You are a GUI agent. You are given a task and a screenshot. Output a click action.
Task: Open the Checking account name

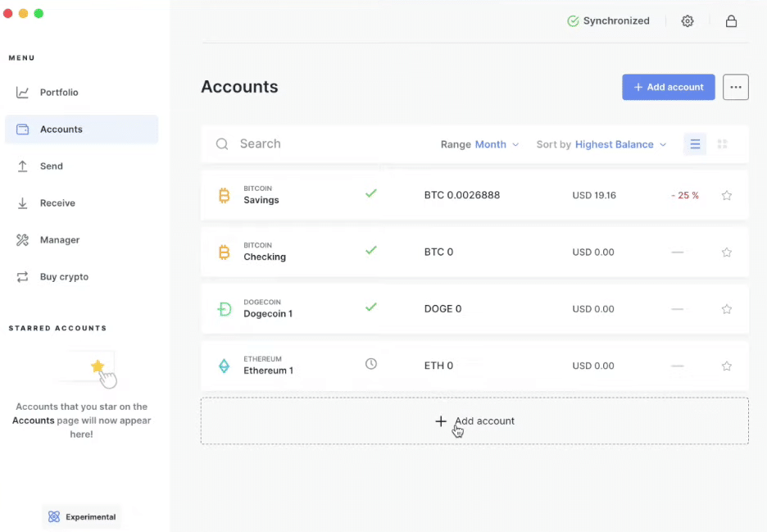tap(265, 257)
